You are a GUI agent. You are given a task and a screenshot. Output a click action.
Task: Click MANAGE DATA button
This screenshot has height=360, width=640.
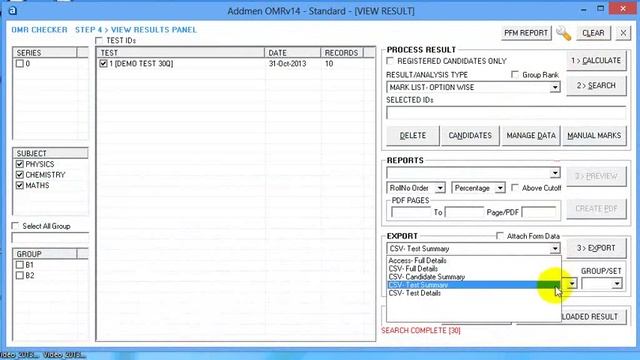[x=531, y=136]
